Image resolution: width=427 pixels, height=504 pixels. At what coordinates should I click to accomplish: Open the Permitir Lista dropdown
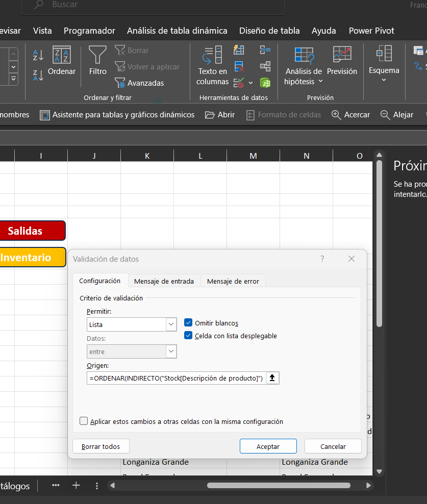point(171,324)
